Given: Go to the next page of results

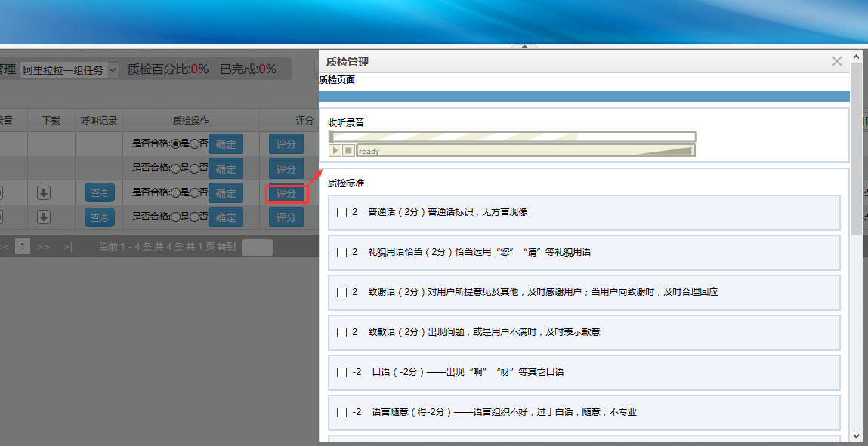Looking at the screenshot, I should click(44, 247).
